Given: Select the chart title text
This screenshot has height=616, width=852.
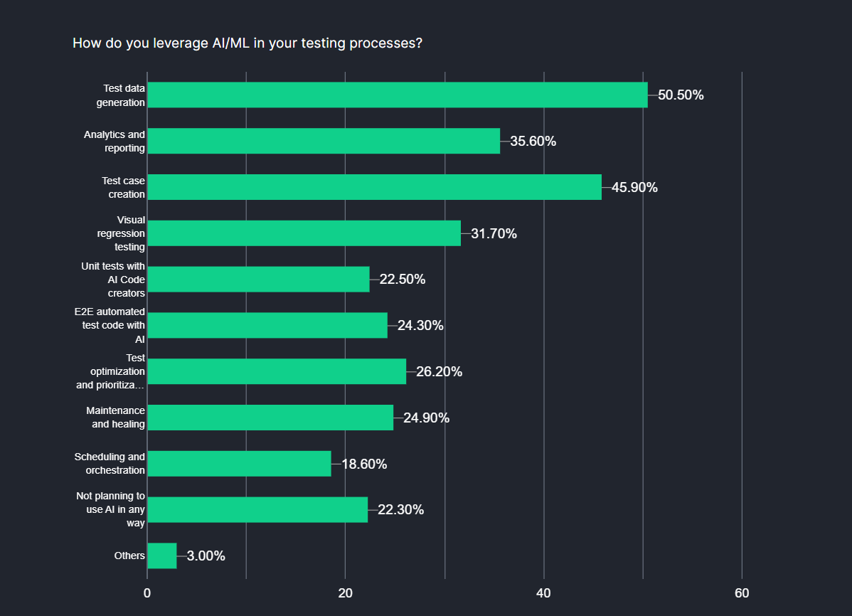Looking at the screenshot, I should tap(247, 43).
